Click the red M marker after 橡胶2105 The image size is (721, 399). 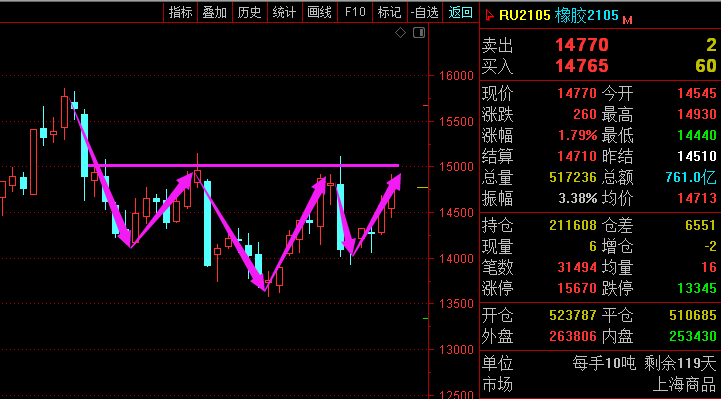pos(627,20)
